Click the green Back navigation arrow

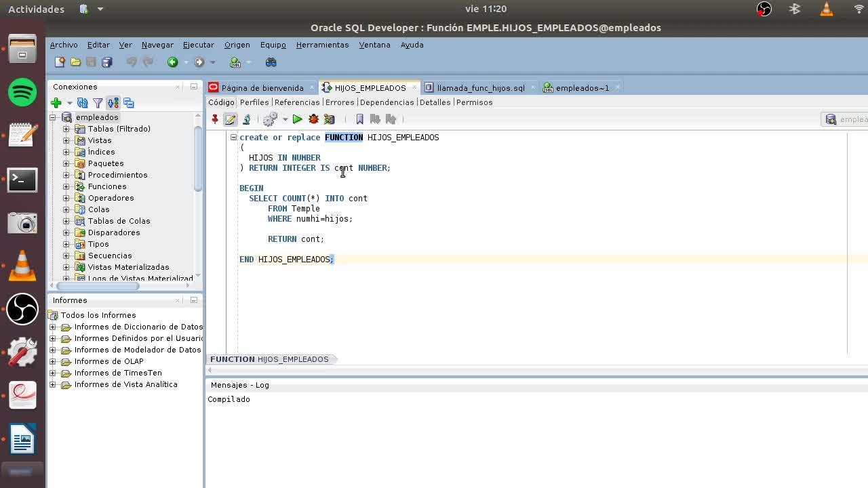pyautogui.click(x=172, y=62)
